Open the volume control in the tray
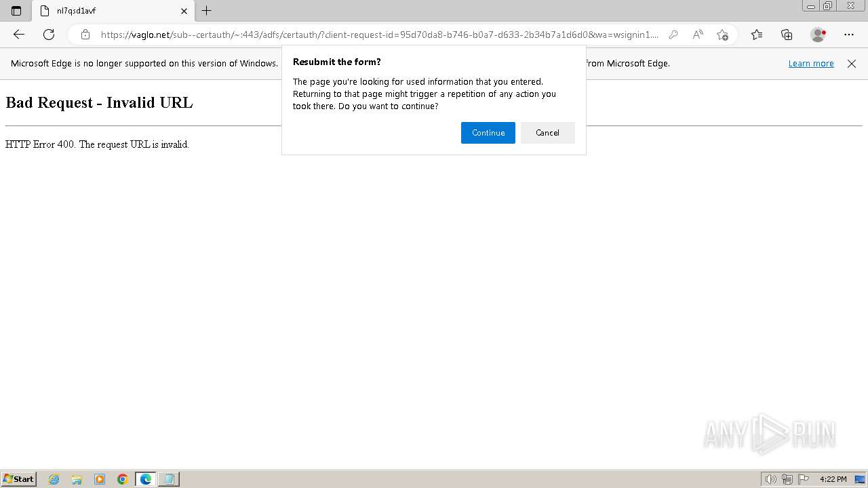868x488 pixels. pos(770,479)
